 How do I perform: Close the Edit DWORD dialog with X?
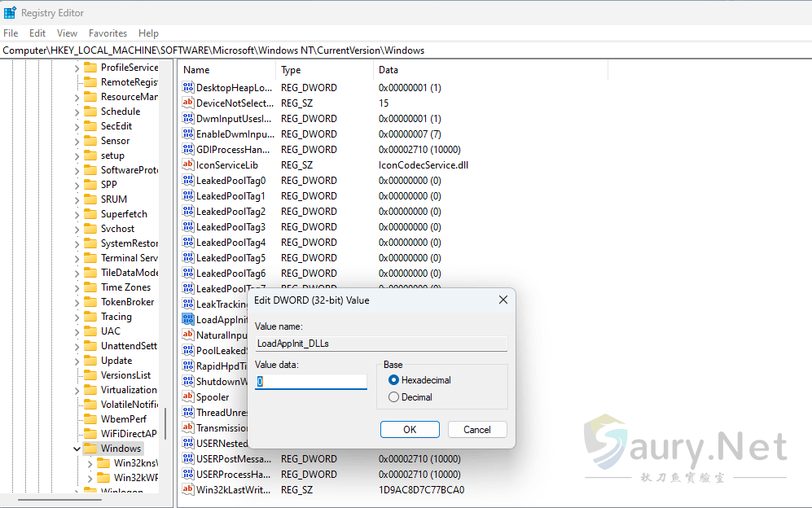coord(503,300)
